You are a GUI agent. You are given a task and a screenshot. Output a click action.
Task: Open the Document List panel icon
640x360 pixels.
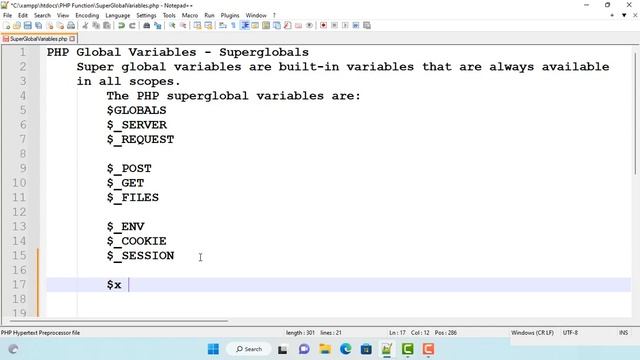[x=277, y=25]
